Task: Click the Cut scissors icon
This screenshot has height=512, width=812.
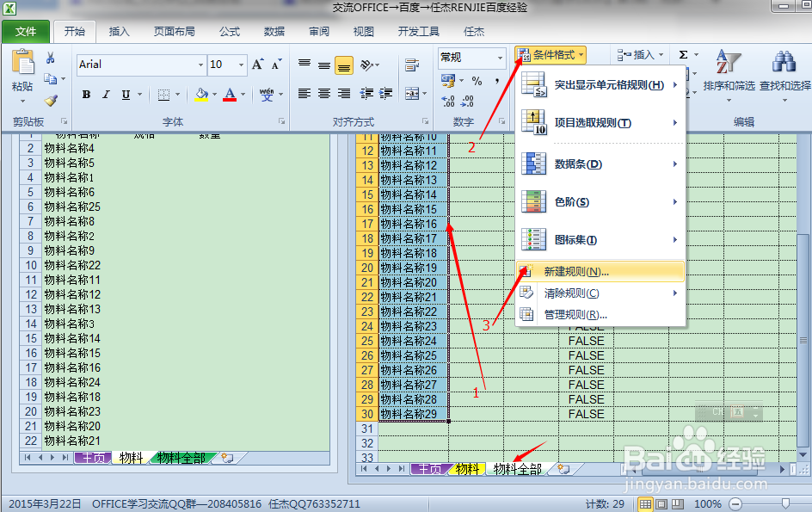Action: click(x=50, y=58)
